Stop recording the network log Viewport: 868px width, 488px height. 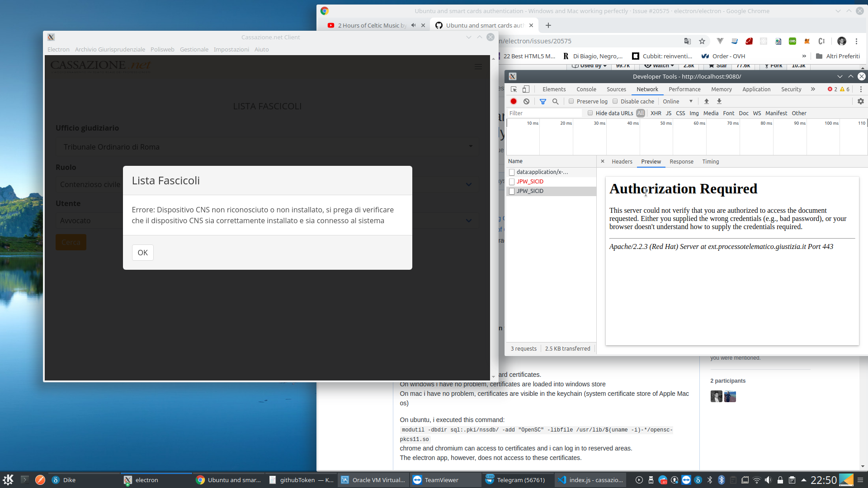click(x=513, y=101)
